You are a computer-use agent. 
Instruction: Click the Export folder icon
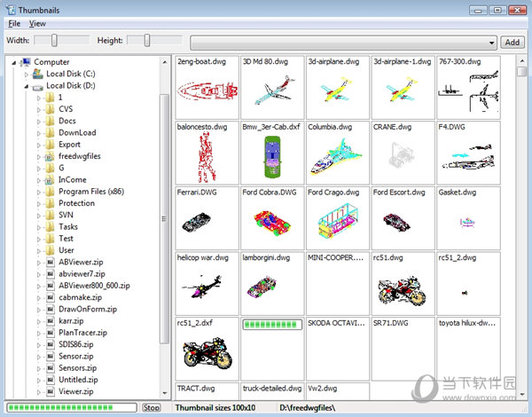(50, 145)
